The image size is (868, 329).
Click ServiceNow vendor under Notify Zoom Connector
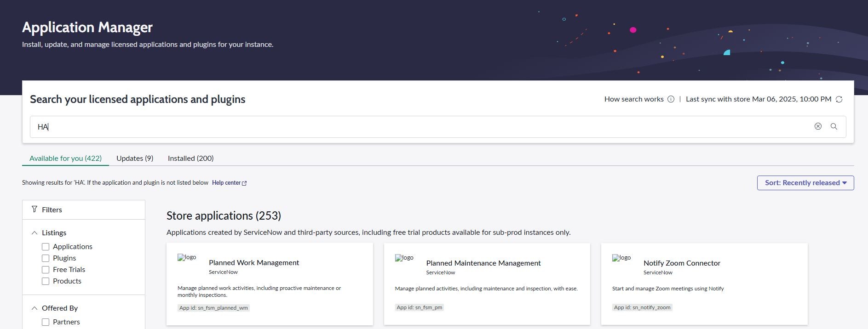coord(658,272)
